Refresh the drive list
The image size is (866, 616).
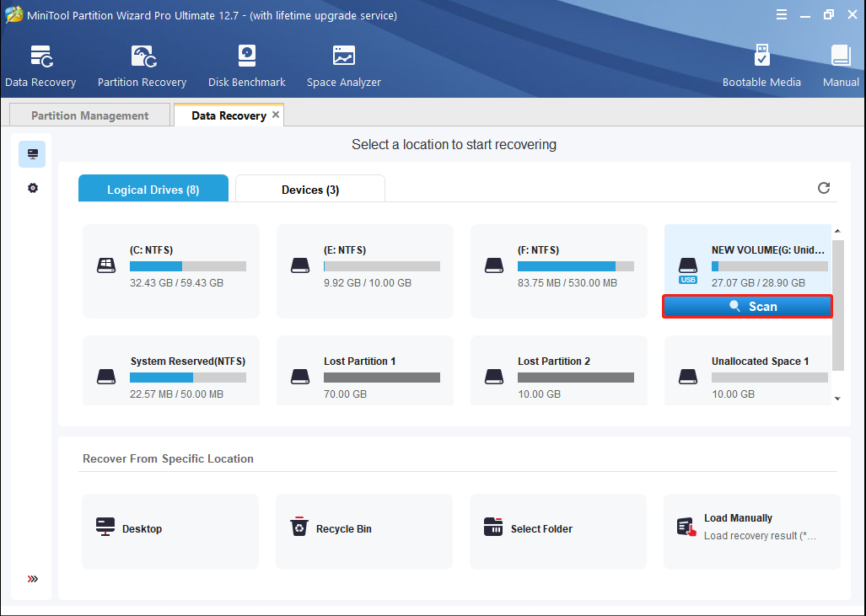pyautogui.click(x=824, y=188)
